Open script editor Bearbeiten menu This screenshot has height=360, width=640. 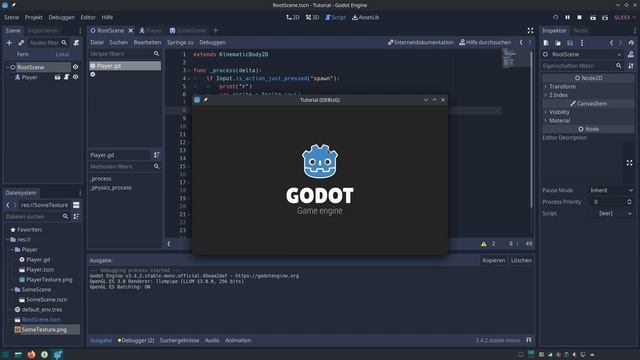pyautogui.click(x=147, y=42)
